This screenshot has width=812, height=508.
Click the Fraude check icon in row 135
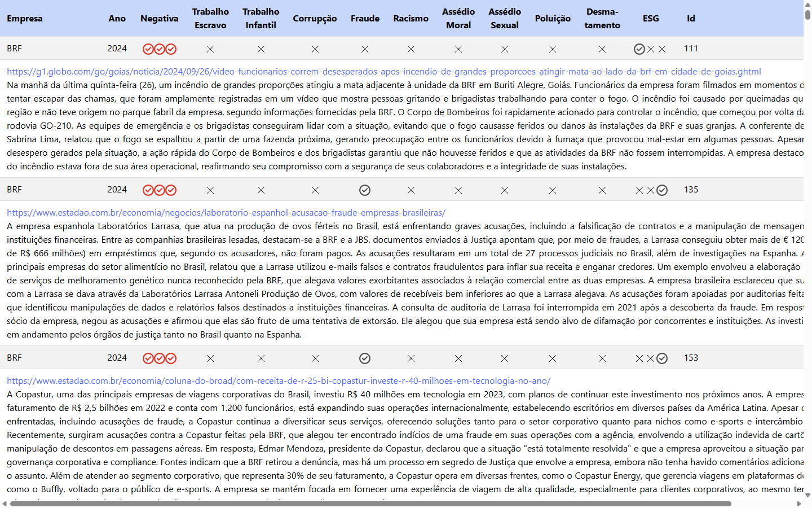pyautogui.click(x=365, y=190)
